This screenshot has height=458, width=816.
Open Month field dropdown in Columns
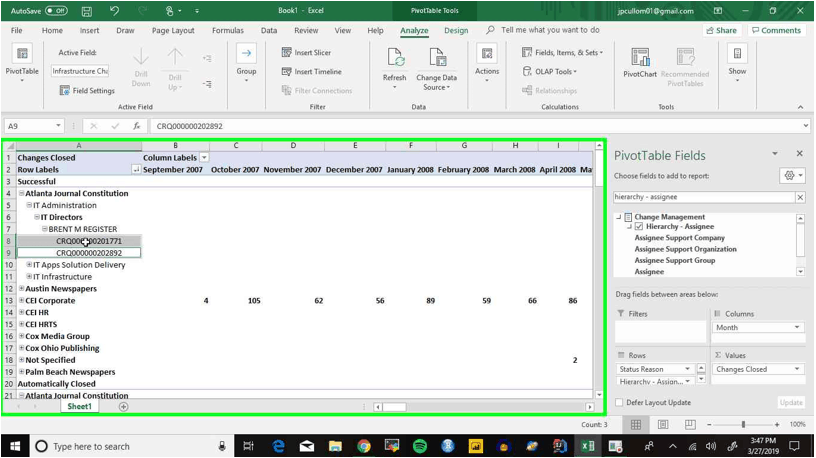pyautogui.click(x=797, y=327)
